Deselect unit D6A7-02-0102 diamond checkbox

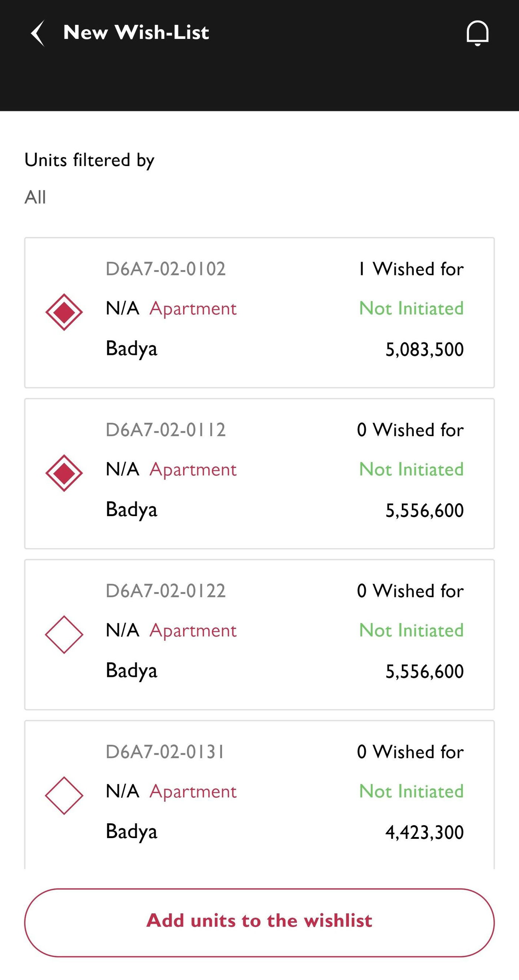[x=64, y=312]
